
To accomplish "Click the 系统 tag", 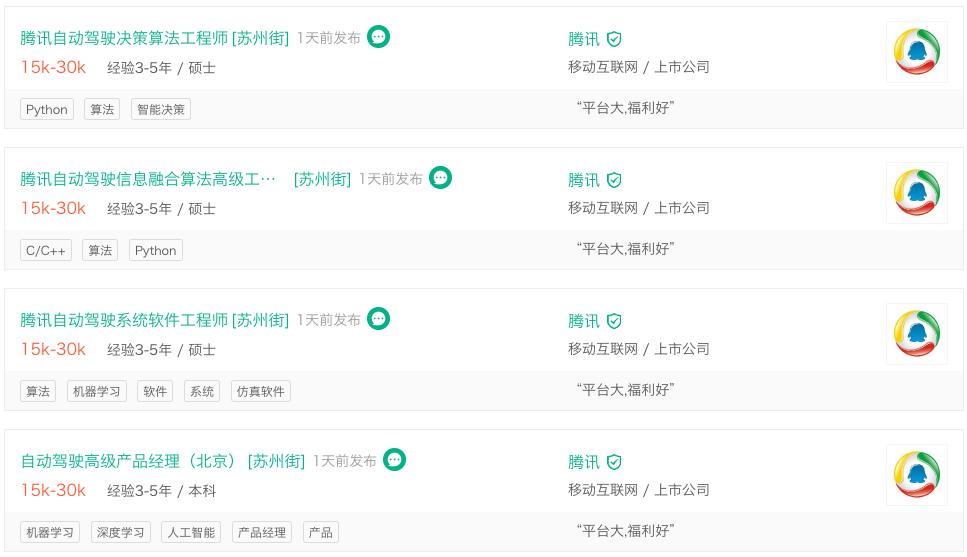I will pyautogui.click(x=202, y=392).
